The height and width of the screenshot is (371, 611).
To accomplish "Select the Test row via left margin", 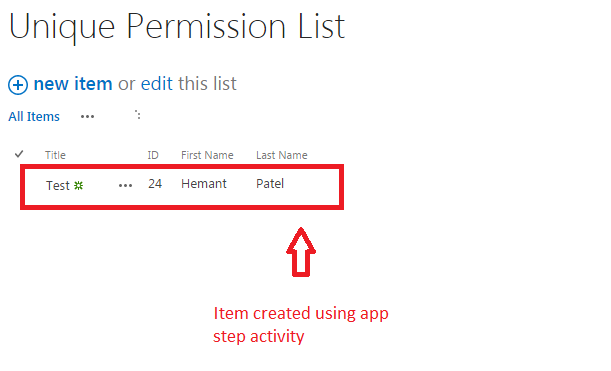I will (x=33, y=186).
